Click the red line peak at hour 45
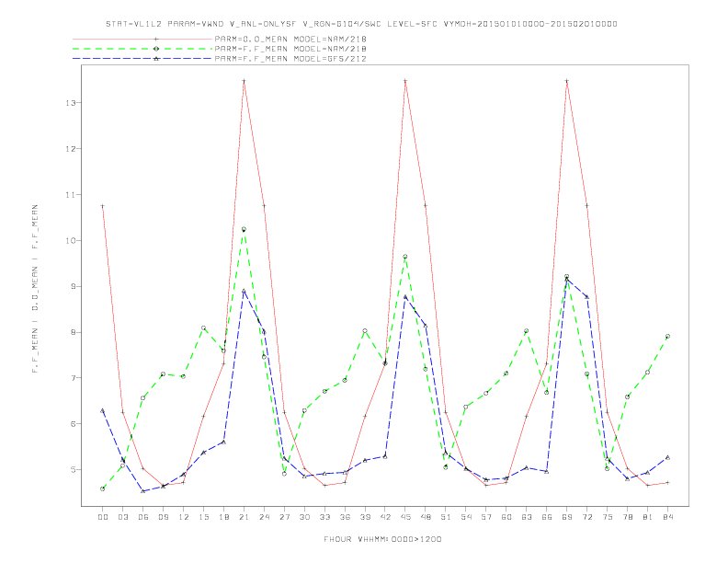 click(x=405, y=81)
